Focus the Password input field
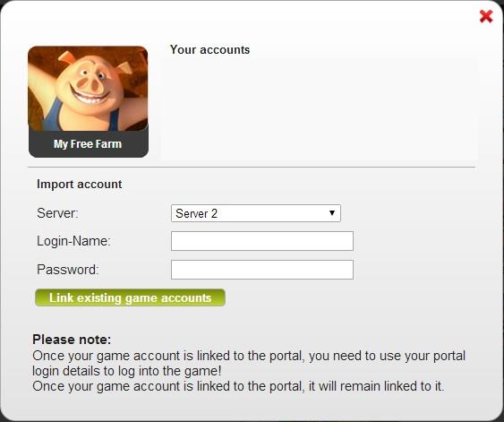Screen dimensions: 504x422 [262, 270]
